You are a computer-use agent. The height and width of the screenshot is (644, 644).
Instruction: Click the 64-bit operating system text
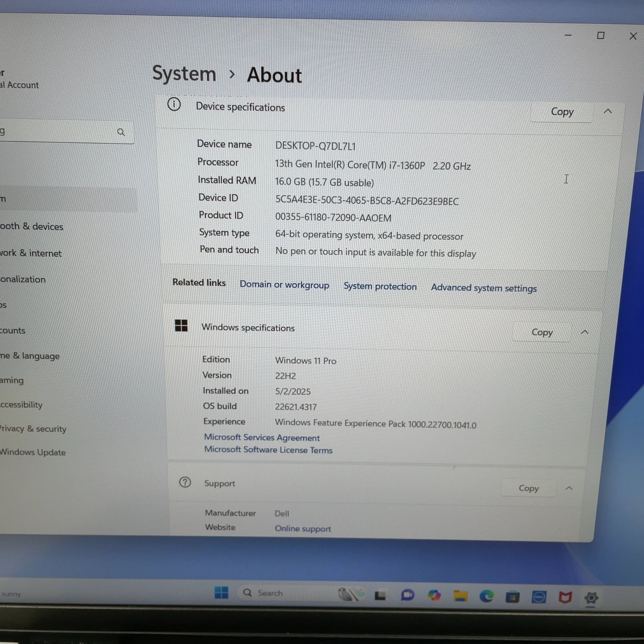click(x=369, y=235)
